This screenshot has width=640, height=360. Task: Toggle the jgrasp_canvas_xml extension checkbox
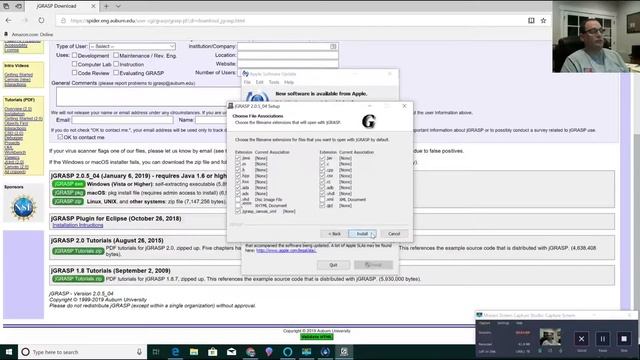238,211
